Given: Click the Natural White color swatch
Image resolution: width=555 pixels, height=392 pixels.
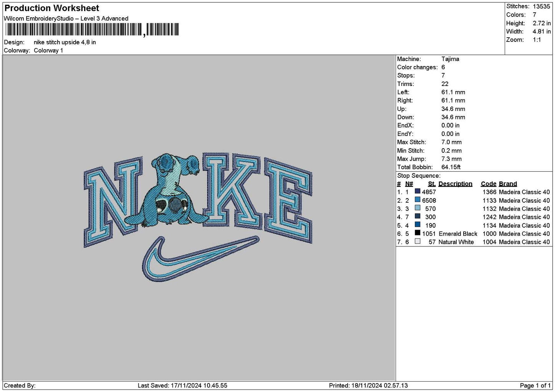Looking at the screenshot, I should click(x=417, y=241).
